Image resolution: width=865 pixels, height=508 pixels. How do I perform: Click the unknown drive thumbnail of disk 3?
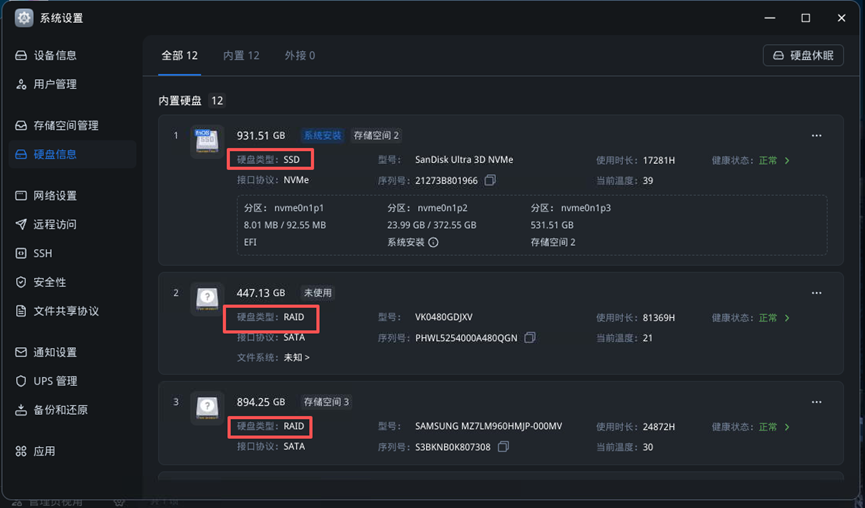(207, 408)
